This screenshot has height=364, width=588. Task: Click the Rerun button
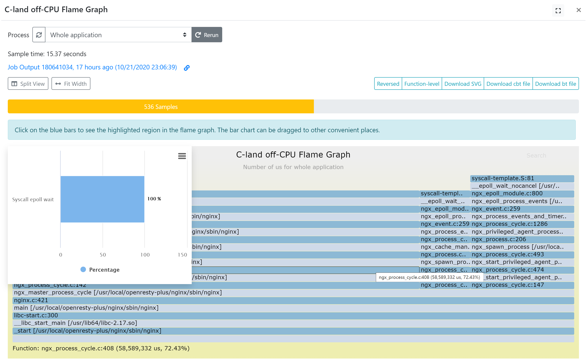pos(207,35)
